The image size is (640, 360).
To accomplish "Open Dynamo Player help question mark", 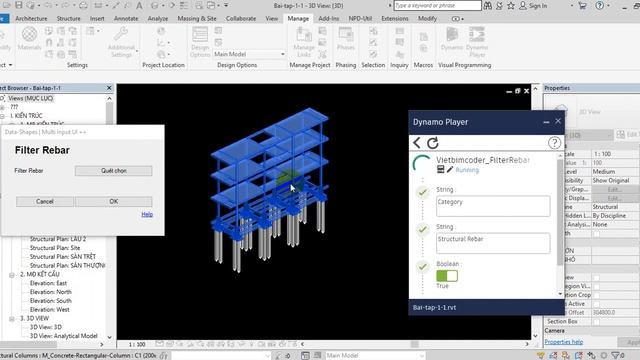I will (554, 143).
